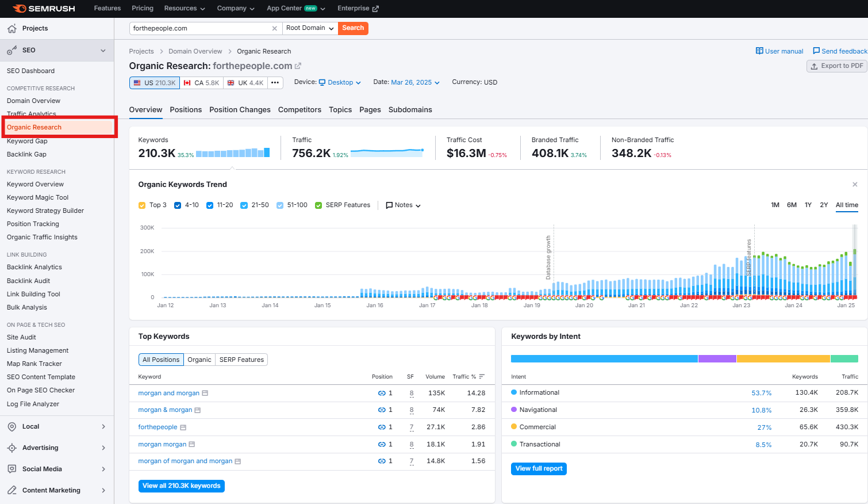
Task: Click the Desktop device monitor icon
Action: pyautogui.click(x=322, y=83)
